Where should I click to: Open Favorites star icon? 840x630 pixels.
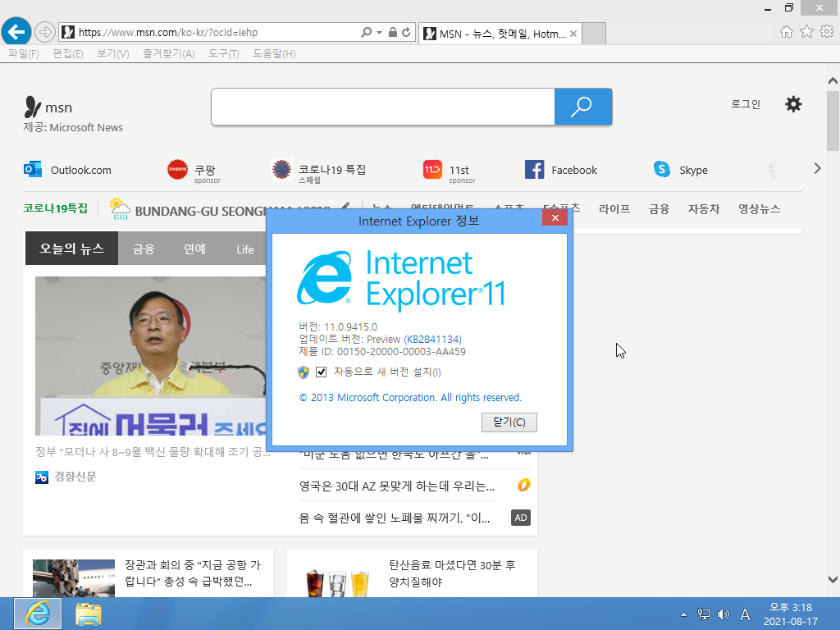(x=806, y=32)
